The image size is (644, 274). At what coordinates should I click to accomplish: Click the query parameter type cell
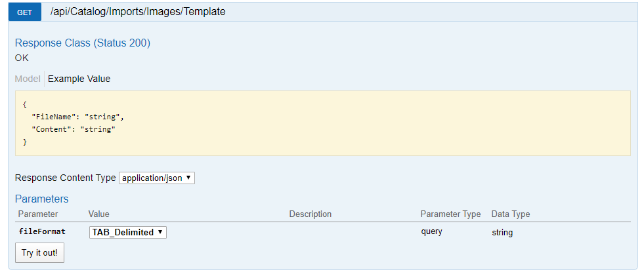(431, 232)
